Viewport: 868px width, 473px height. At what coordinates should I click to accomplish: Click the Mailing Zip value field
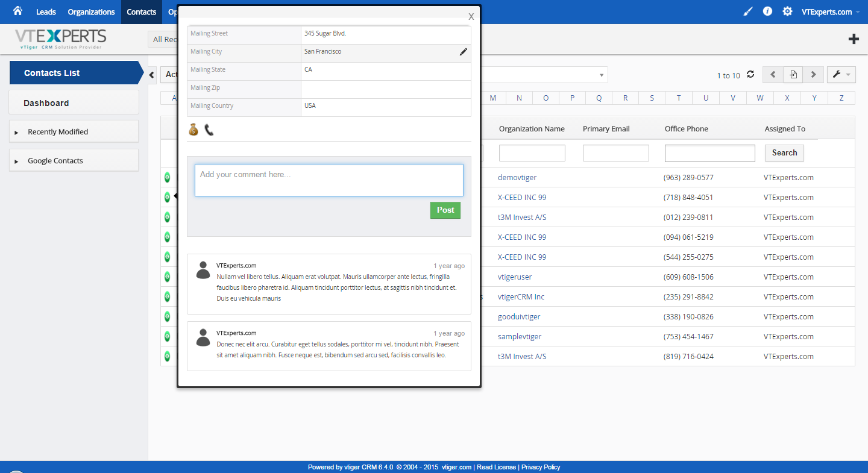[386, 89]
